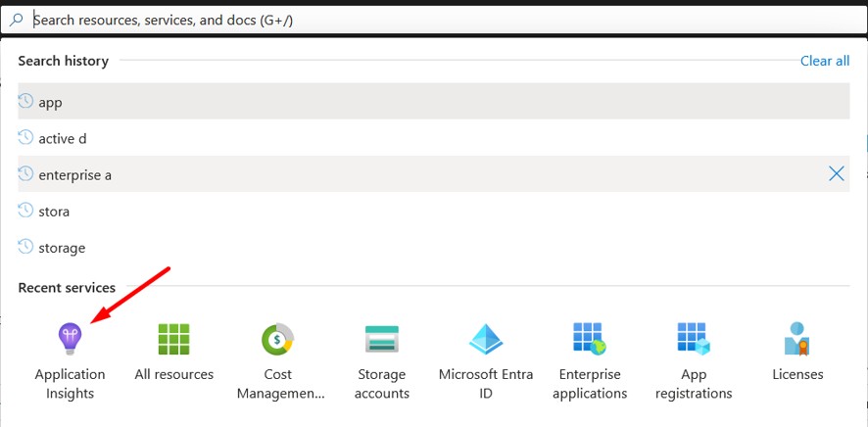Open the App registrations icon
Screen dimensions: 868x427
(694, 339)
